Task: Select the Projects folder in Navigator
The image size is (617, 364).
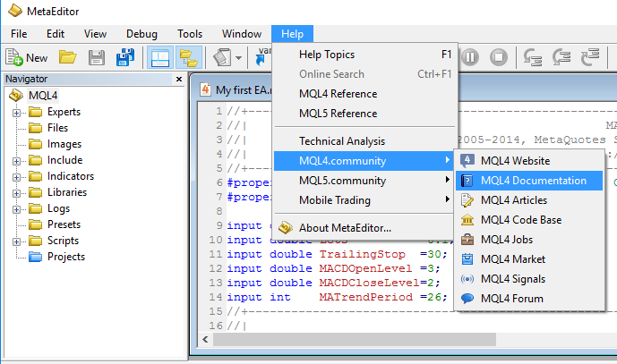Action: coord(65,257)
